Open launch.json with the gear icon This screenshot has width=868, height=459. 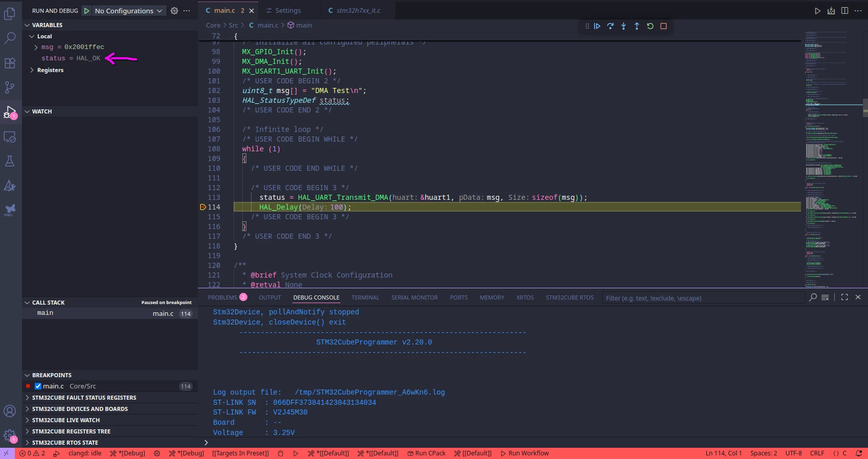point(174,11)
